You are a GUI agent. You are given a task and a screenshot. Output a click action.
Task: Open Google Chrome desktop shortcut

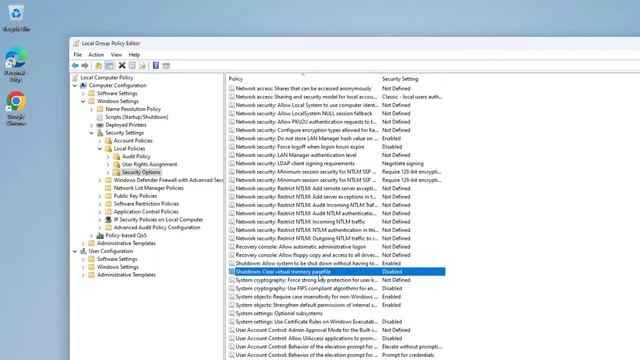coord(16,109)
